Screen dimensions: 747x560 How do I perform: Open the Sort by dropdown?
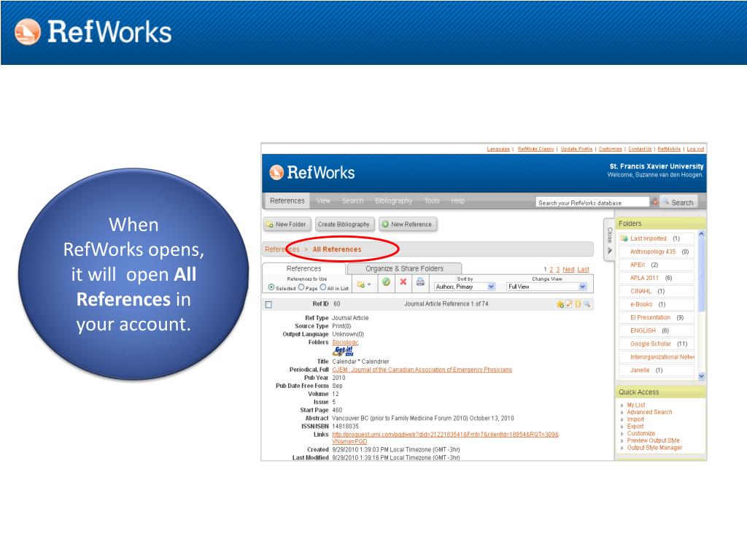coord(465,287)
